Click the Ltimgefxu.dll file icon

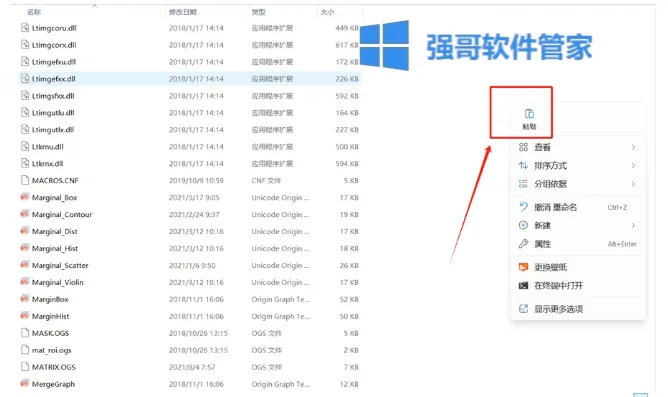(x=25, y=62)
